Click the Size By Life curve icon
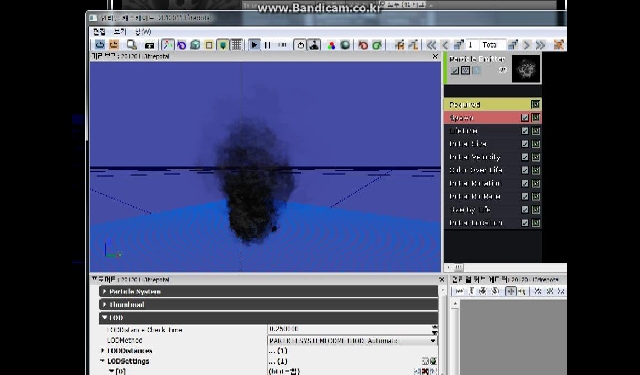 coord(536,210)
